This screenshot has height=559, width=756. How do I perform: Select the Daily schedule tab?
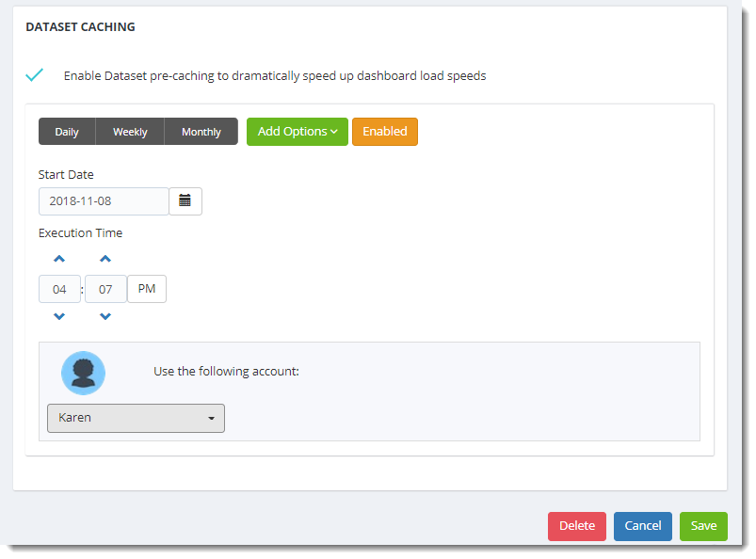coord(67,132)
